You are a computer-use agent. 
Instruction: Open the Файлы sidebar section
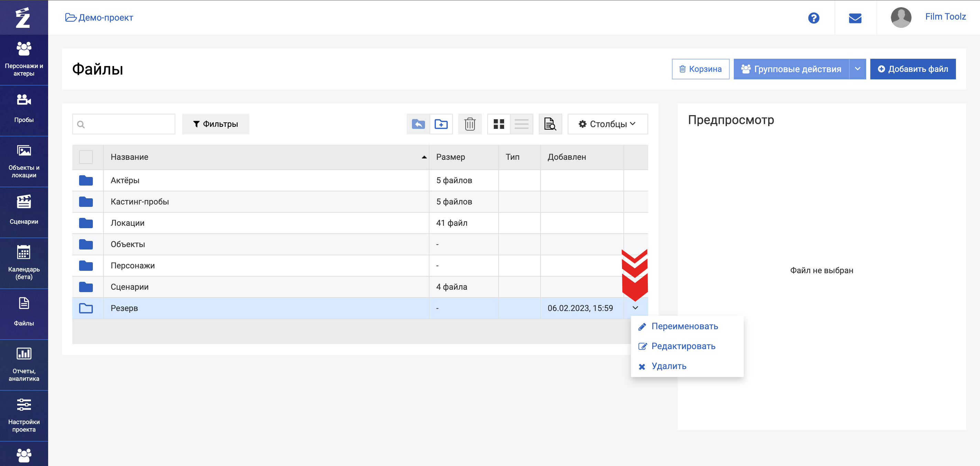[24, 314]
